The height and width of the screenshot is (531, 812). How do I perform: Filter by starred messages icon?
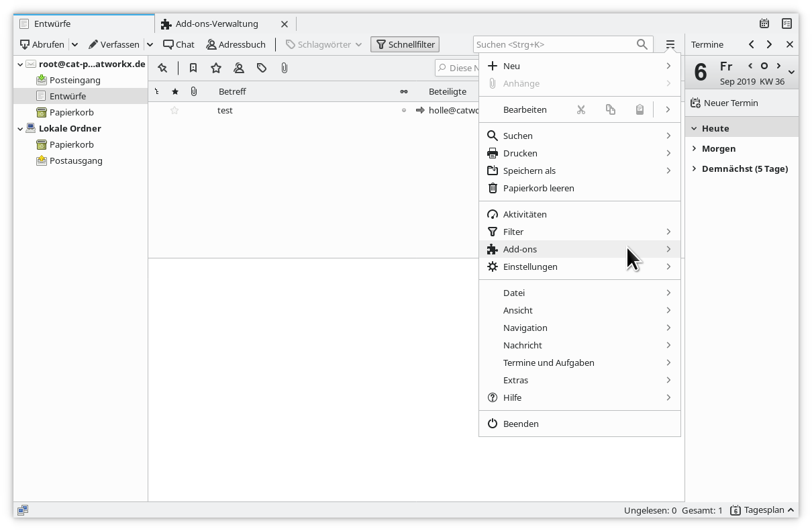click(215, 68)
